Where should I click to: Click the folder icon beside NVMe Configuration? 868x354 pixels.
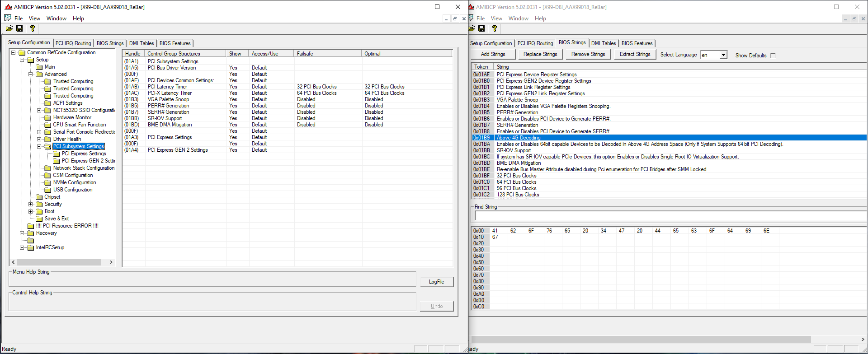pos(48,182)
